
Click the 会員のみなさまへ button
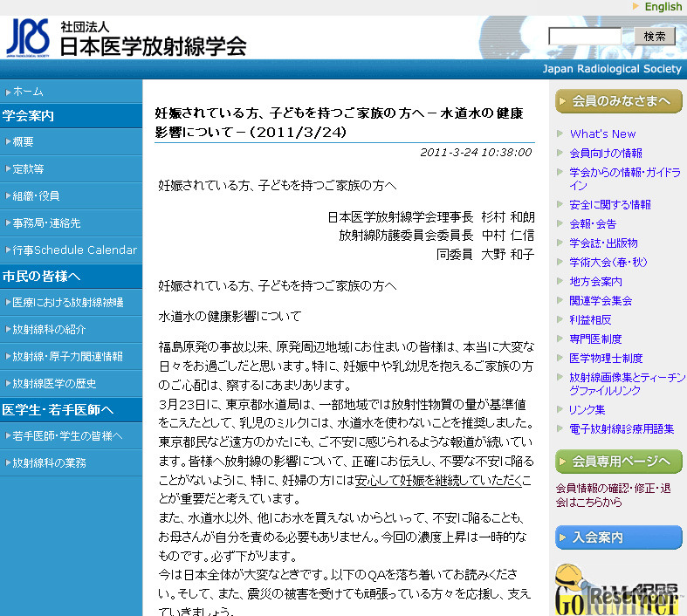pos(618,101)
